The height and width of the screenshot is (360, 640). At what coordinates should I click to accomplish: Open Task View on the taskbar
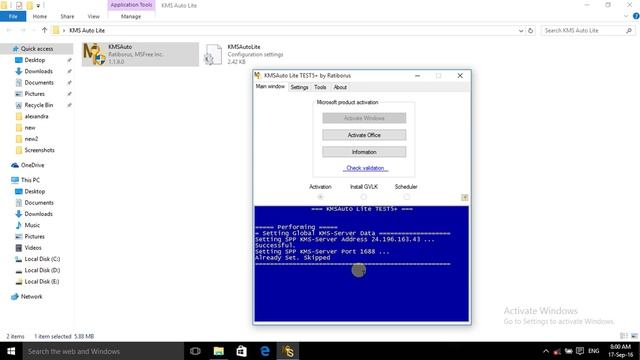pos(195,351)
